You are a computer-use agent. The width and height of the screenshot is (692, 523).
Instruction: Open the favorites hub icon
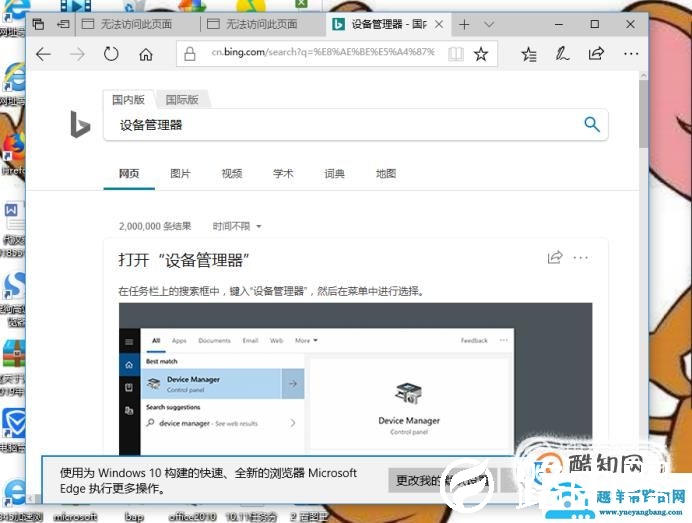tap(528, 54)
